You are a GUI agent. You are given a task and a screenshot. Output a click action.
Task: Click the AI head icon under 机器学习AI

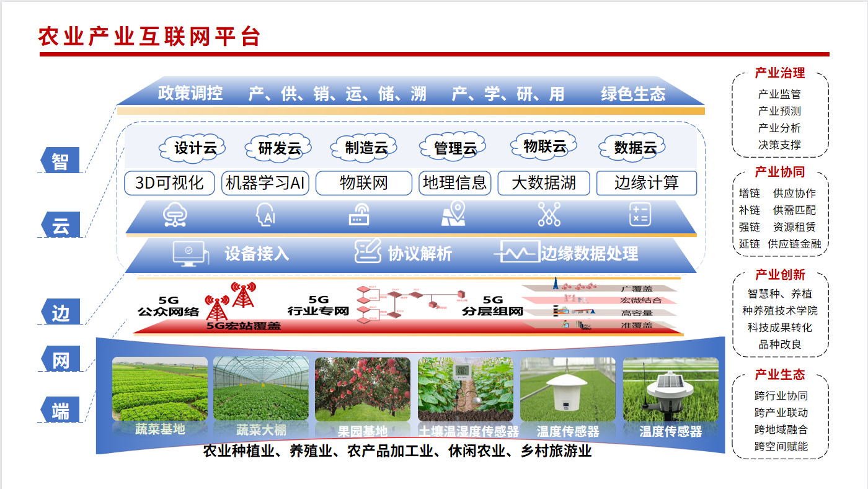[x=266, y=215]
